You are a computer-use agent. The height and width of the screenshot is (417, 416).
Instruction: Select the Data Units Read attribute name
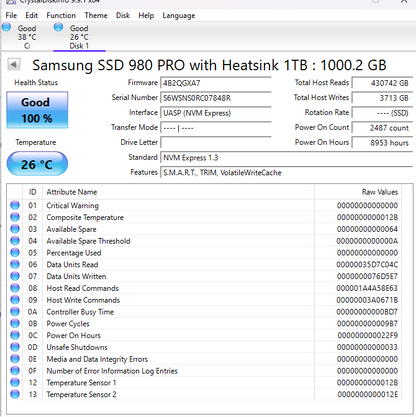pyautogui.click(x=72, y=265)
